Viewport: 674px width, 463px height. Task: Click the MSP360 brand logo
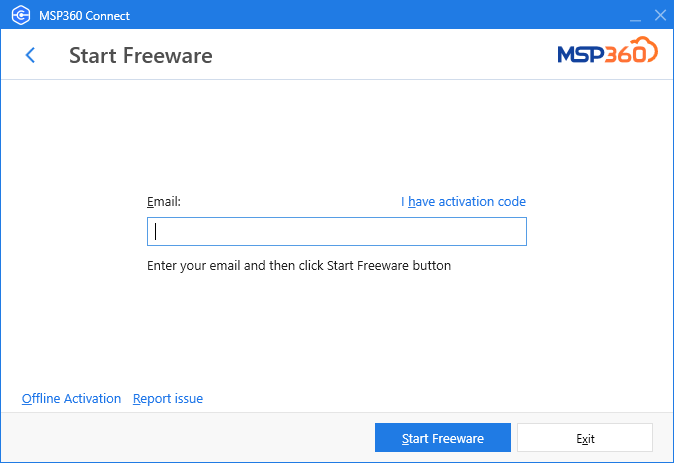coord(607,50)
